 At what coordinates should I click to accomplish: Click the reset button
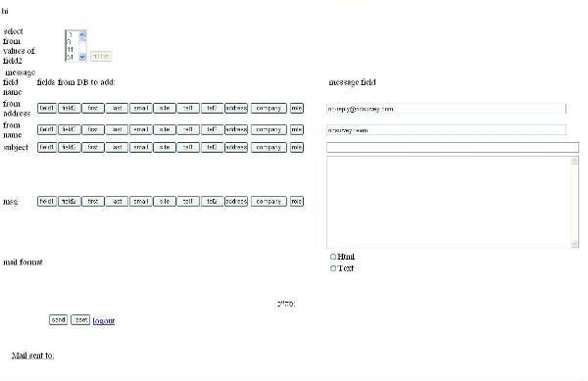[x=80, y=320]
